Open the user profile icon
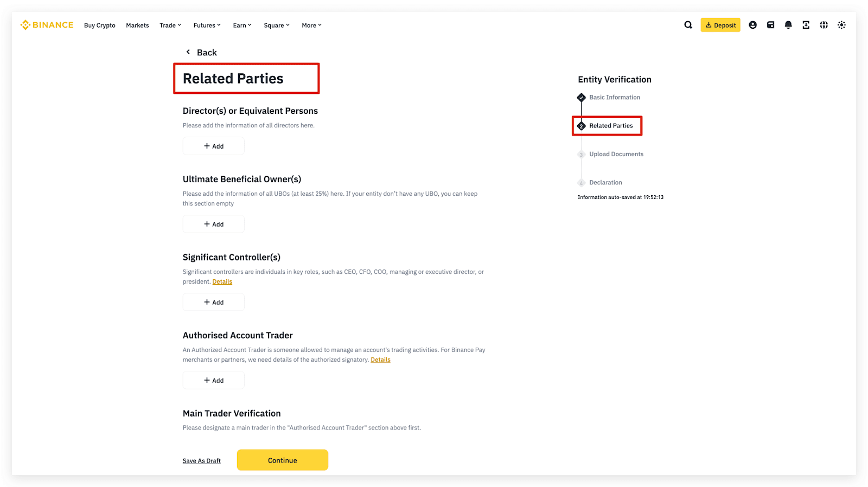 tap(752, 25)
